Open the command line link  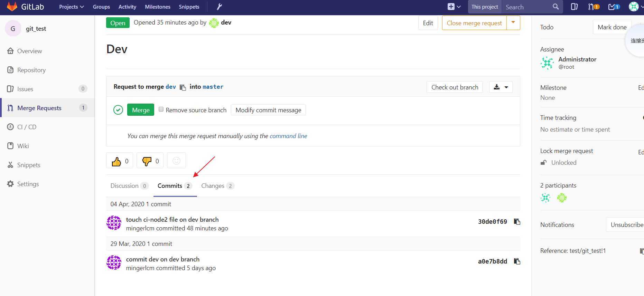[288, 136]
